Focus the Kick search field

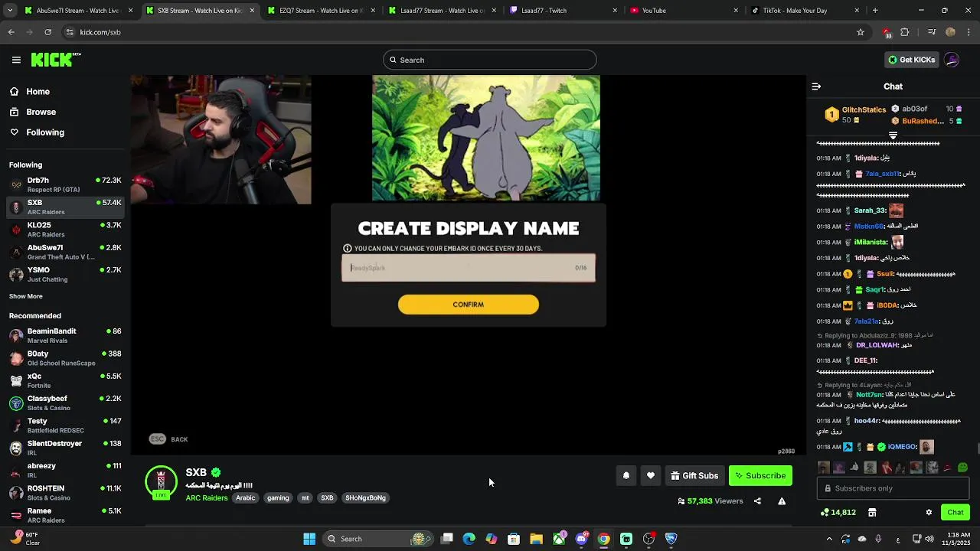pyautogui.click(x=490, y=60)
